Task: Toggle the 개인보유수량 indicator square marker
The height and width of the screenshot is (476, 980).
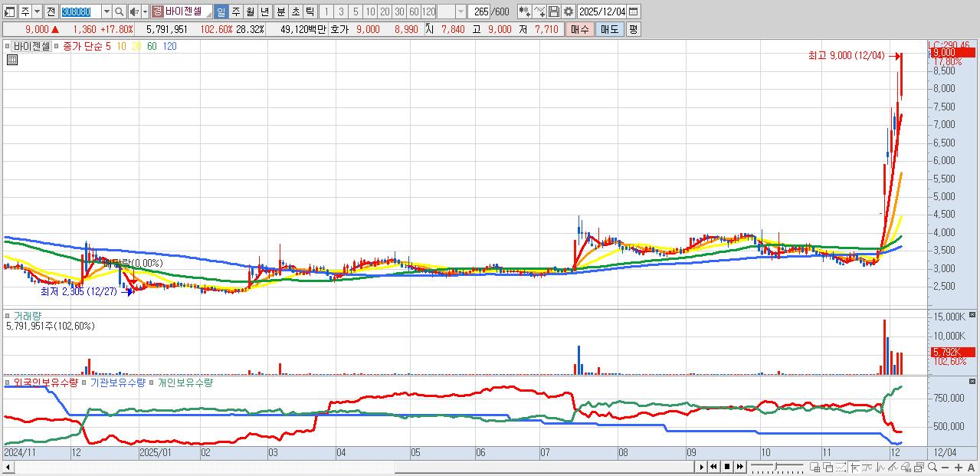Action: coord(152,382)
